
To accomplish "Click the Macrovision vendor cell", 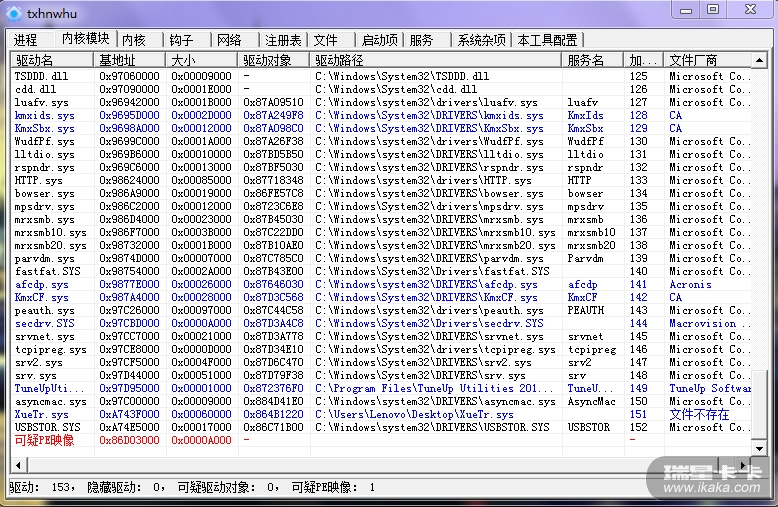I will pyautogui.click(x=710, y=323).
